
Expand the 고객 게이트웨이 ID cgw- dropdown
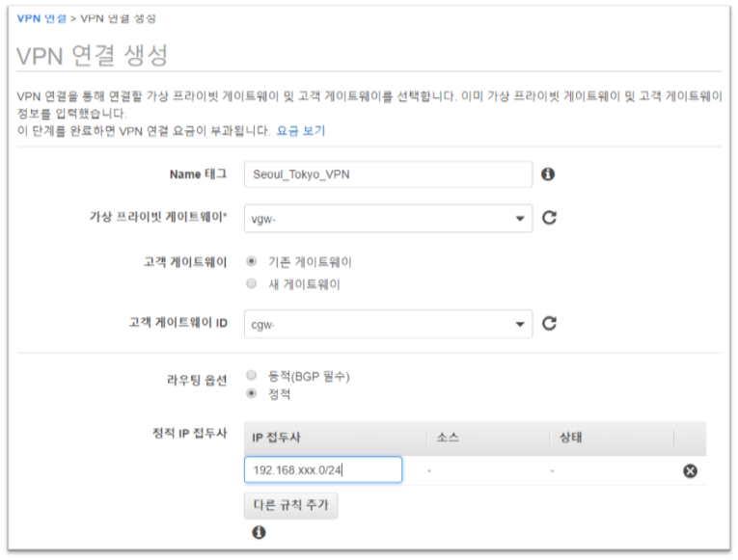pyautogui.click(x=388, y=323)
